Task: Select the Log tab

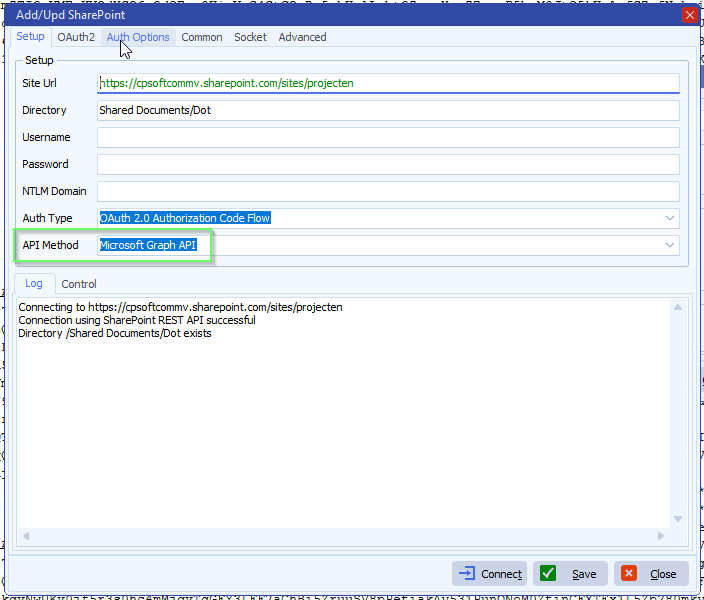Action: (34, 283)
